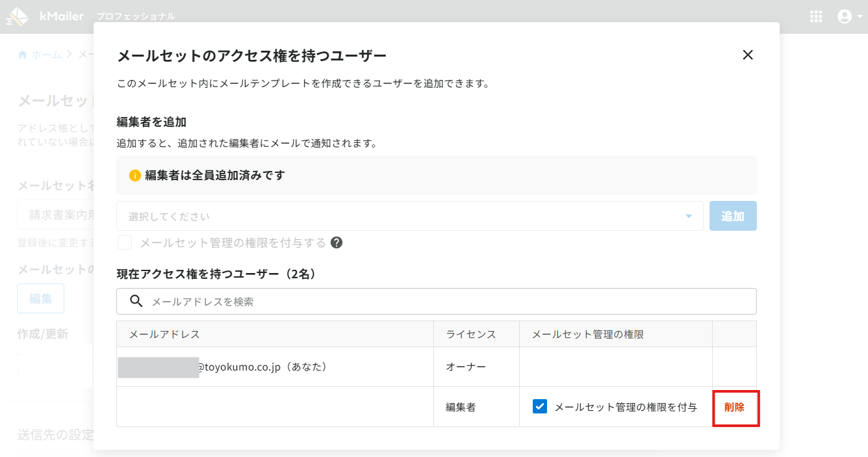Click the 追加 button

coord(733,216)
